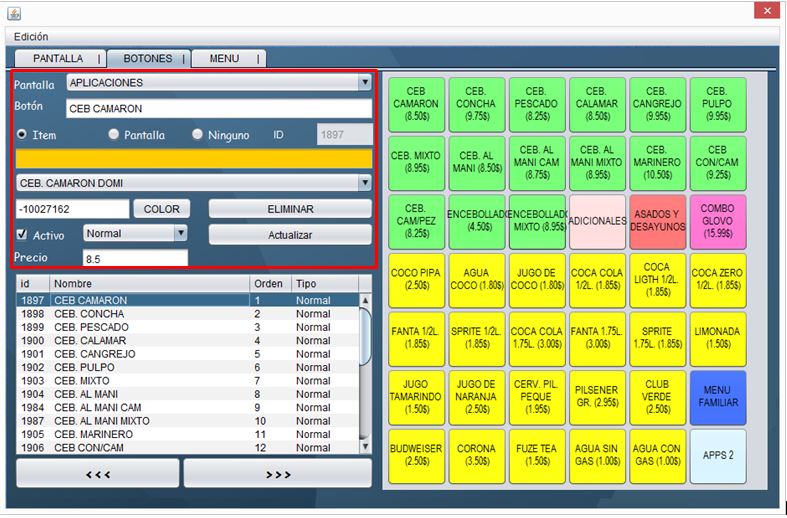Click the CEB CAMARON green product button

point(415,105)
